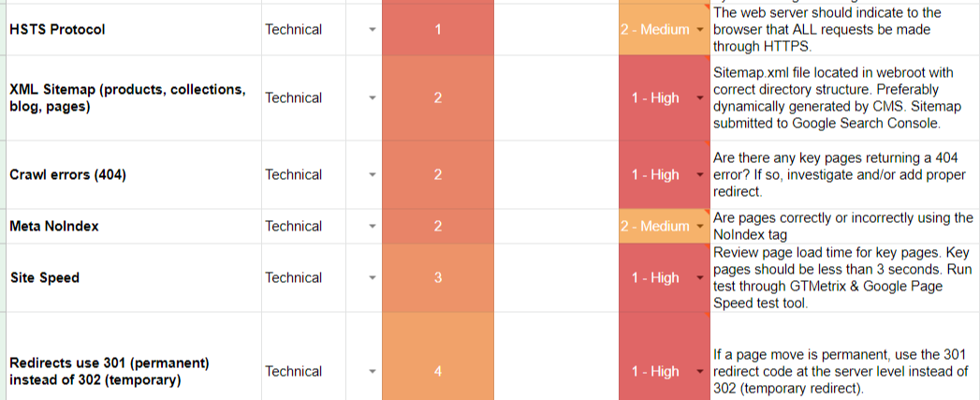Select the score cell showing 3 for Site Speed
The width and height of the screenshot is (980, 400).
[x=438, y=277]
